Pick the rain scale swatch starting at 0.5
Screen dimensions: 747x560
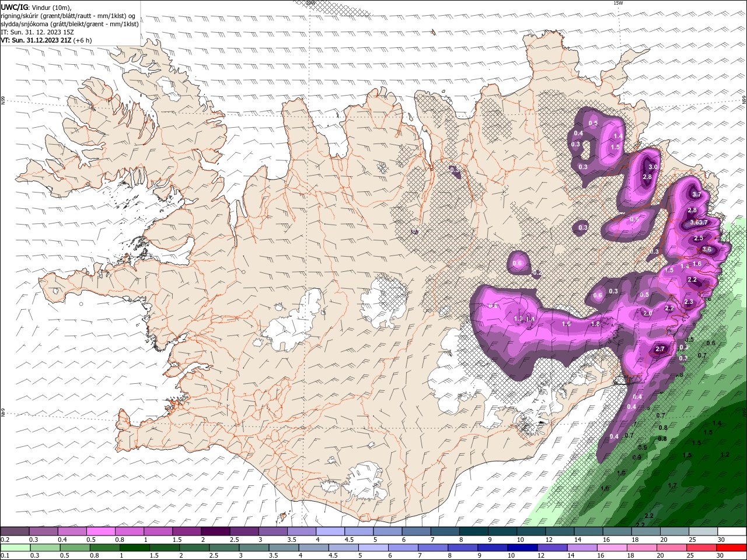click(75, 548)
